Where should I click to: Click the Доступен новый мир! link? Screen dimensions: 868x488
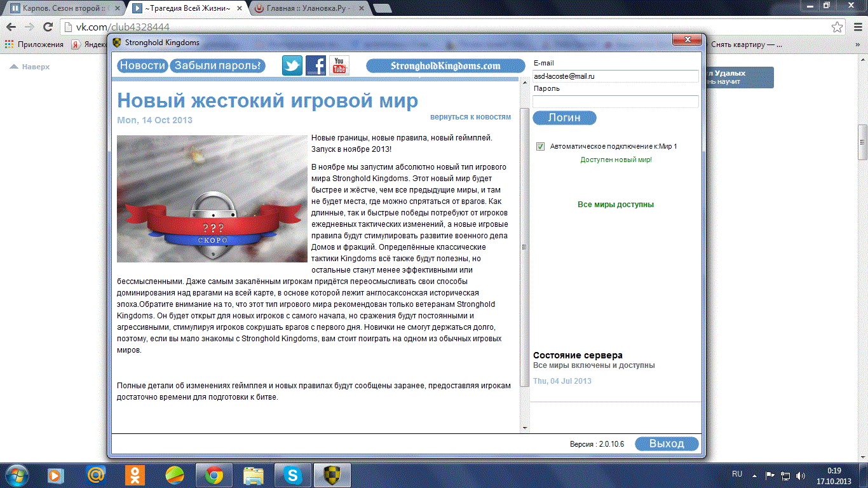click(x=616, y=159)
